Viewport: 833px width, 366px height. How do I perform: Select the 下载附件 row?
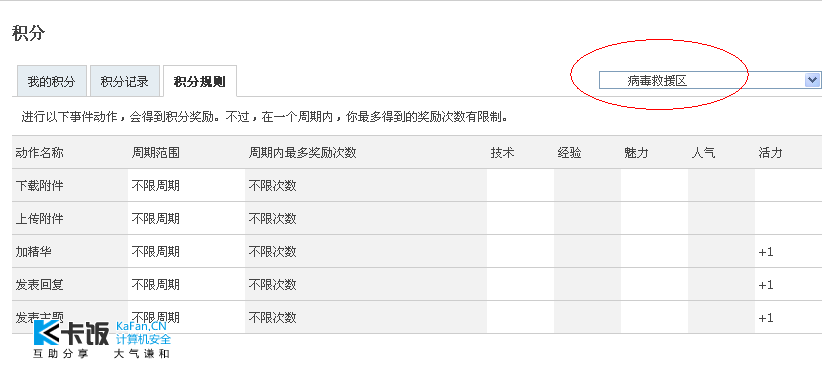coord(417,185)
